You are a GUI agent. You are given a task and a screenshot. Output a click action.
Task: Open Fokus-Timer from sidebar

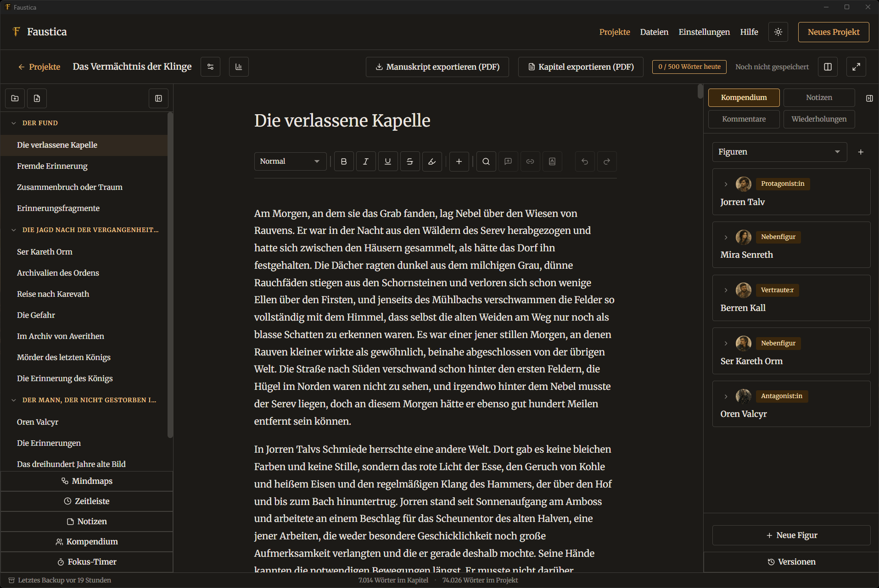[87, 562]
